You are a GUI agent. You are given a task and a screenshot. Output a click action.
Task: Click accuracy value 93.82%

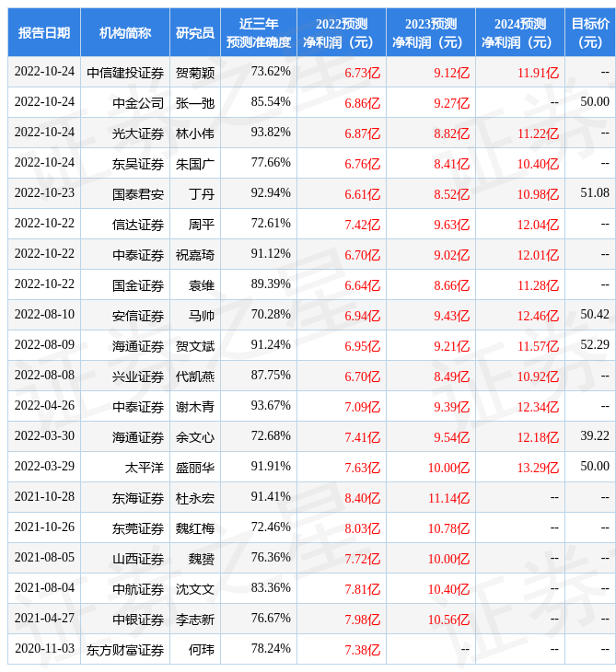point(271,132)
